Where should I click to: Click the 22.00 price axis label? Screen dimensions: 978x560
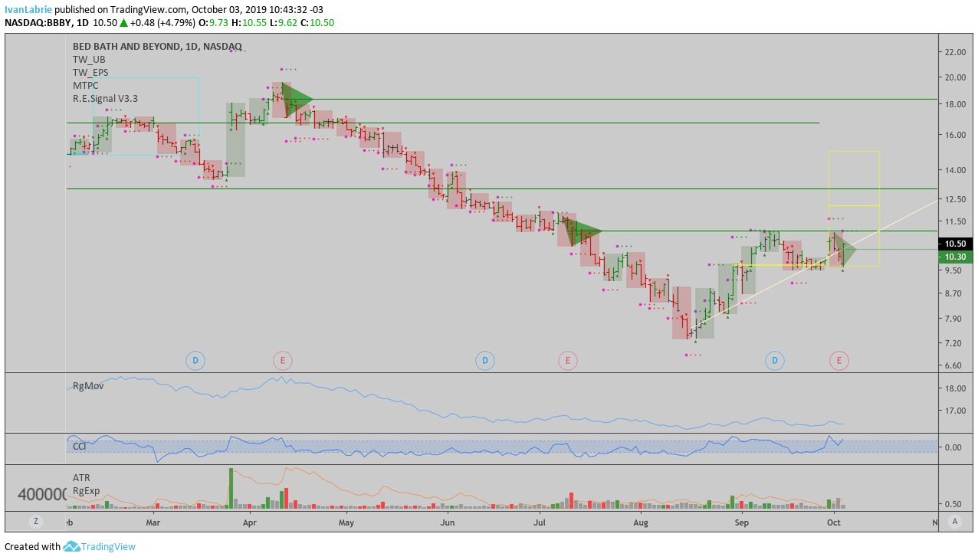coord(955,52)
